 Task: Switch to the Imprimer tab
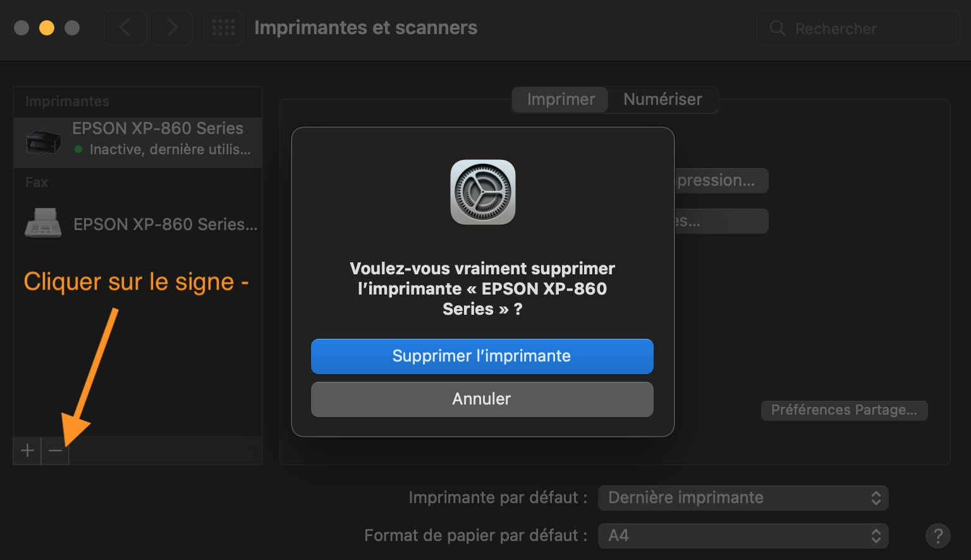[561, 100]
